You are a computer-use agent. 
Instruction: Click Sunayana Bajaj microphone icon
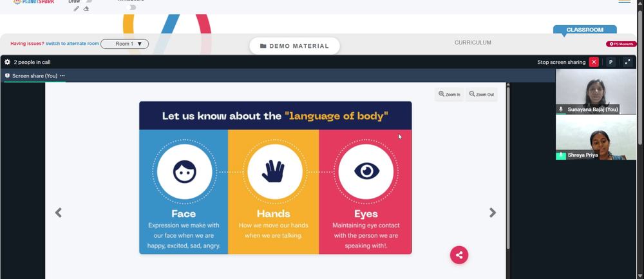pos(561,110)
